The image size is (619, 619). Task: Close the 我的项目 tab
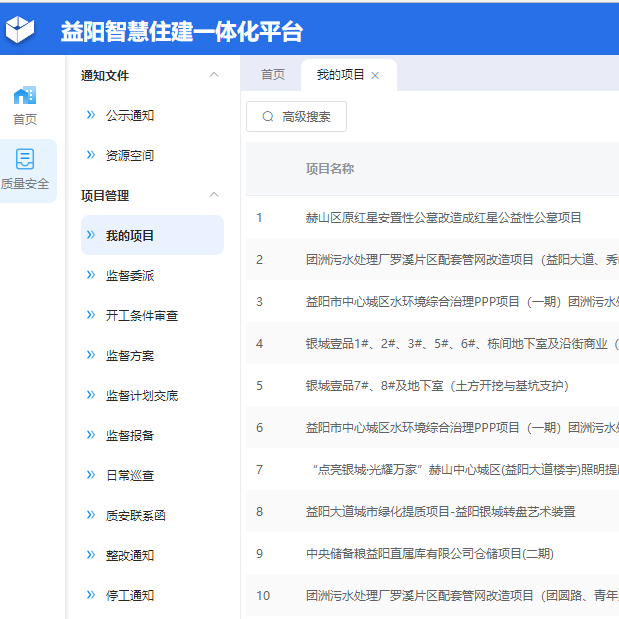[x=375, y=75]
